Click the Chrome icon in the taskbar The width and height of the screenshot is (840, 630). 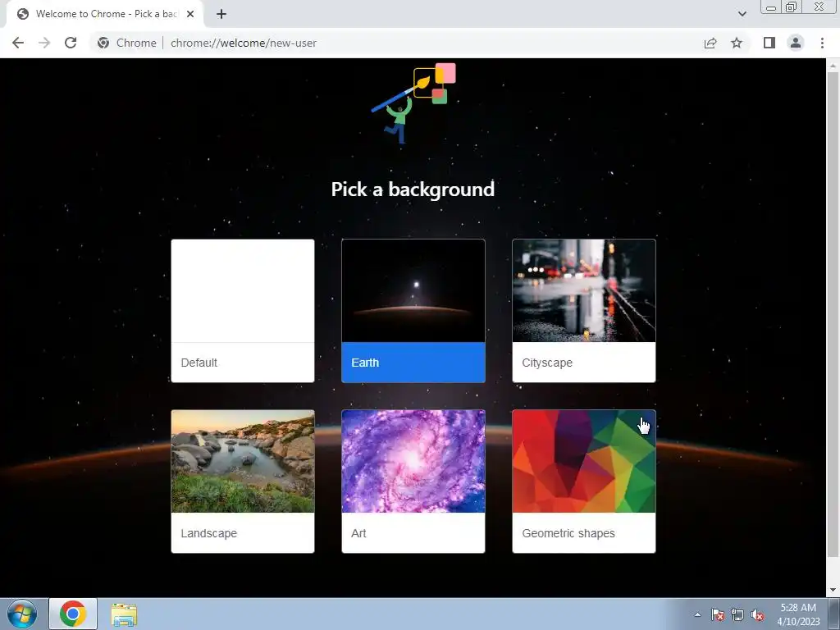tap(73, 614)
